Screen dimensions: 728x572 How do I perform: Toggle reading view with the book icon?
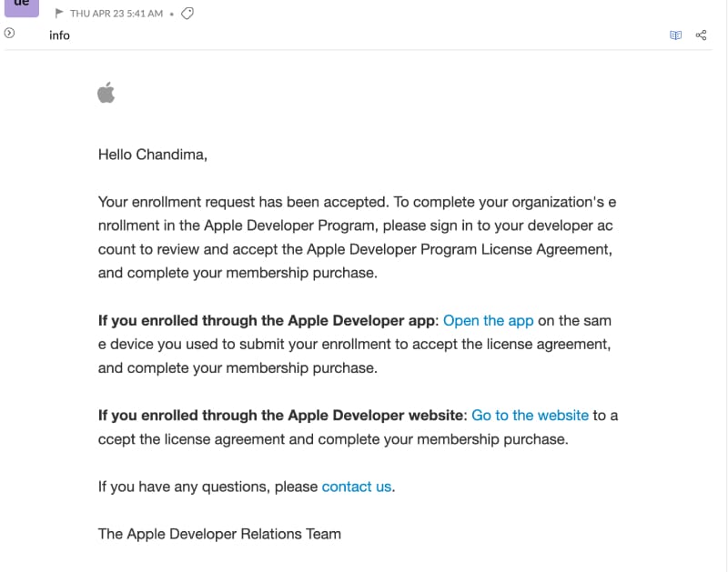click(674, 34)
